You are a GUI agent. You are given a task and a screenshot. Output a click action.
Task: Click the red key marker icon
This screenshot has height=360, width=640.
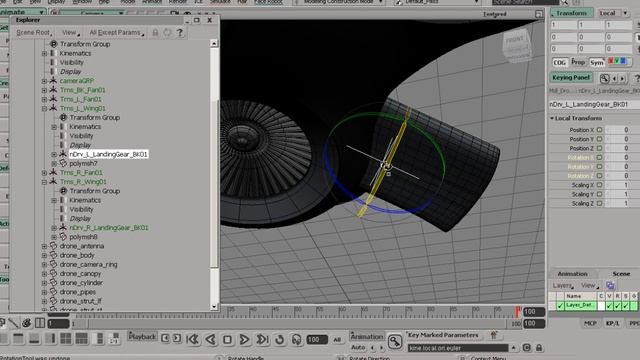tap(493, 335)
